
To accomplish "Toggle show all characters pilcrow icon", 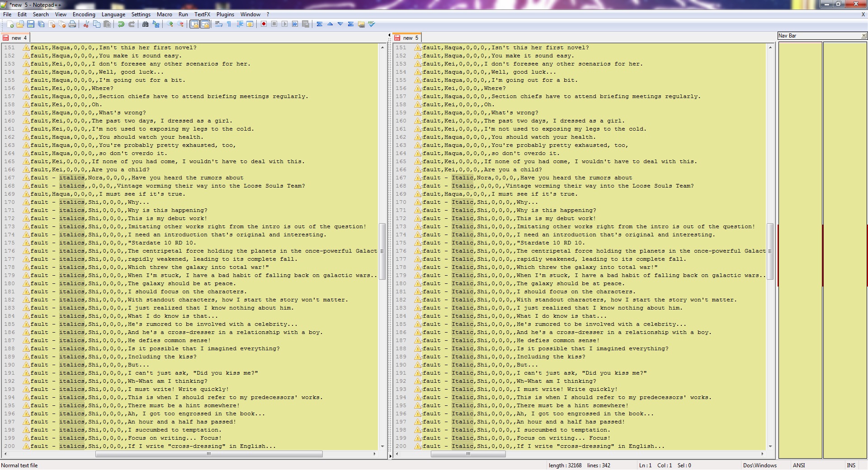I will (x=229, y=24).
